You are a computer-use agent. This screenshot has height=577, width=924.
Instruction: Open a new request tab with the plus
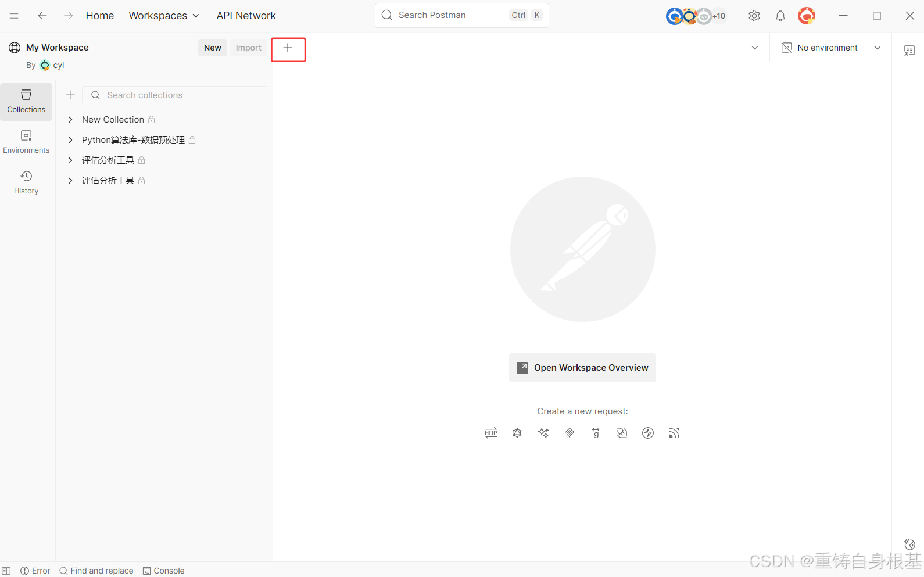coord(288,48)
